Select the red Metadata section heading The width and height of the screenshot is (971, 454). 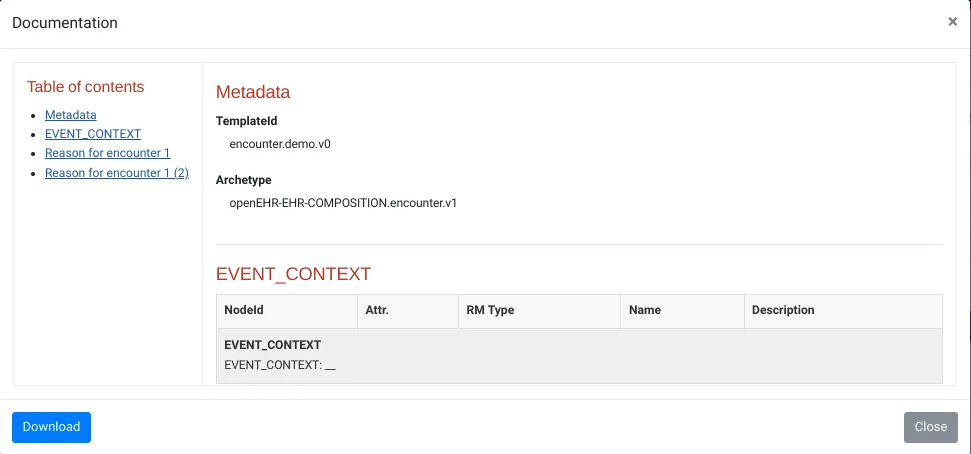pyautogui.click(x=253, y=92)
